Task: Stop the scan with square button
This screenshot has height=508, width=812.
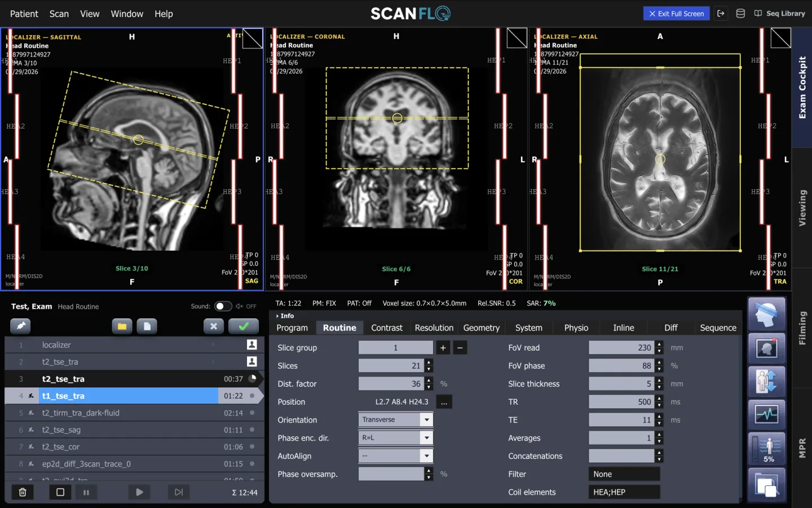Action: (60, 492)
